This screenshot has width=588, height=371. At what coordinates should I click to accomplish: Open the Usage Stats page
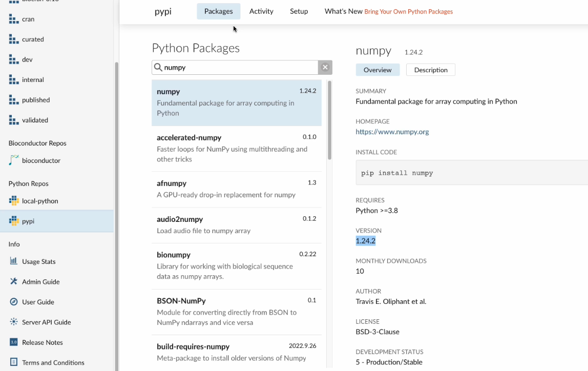(37, 261)
